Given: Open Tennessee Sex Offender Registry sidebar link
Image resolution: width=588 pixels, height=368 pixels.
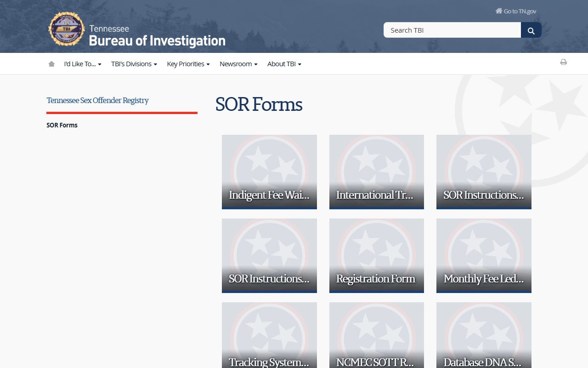Looking at the screenshot, I should click(97, 100).
